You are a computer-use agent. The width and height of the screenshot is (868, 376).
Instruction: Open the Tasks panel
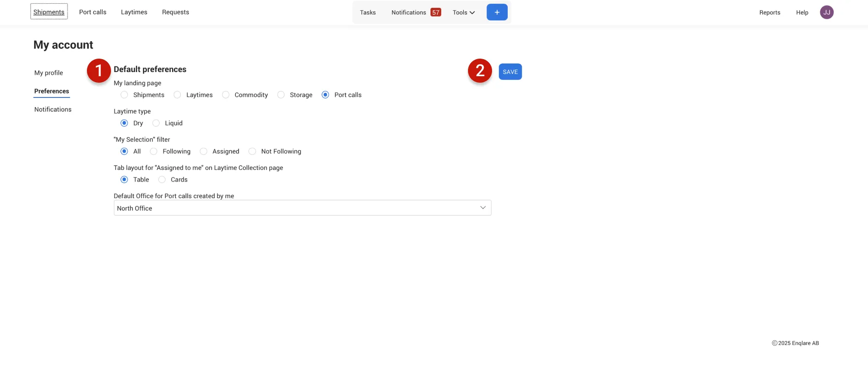coord(368,12)
